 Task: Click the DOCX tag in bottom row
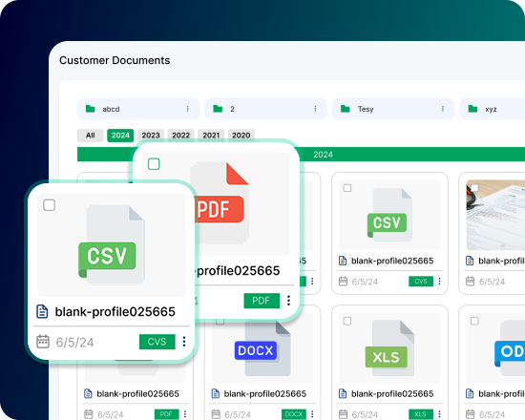click(294, 414)
